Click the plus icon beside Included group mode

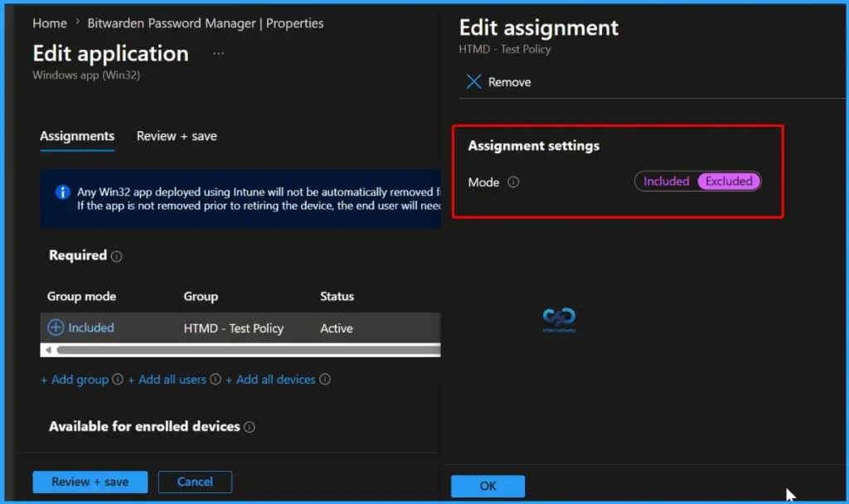[56, 327]
